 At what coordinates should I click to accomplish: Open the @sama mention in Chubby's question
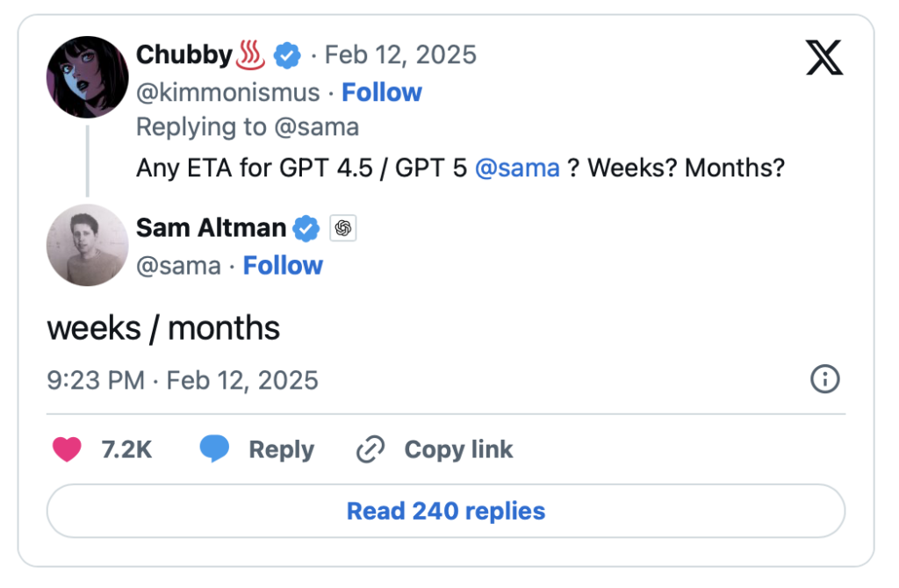[517, 169]
